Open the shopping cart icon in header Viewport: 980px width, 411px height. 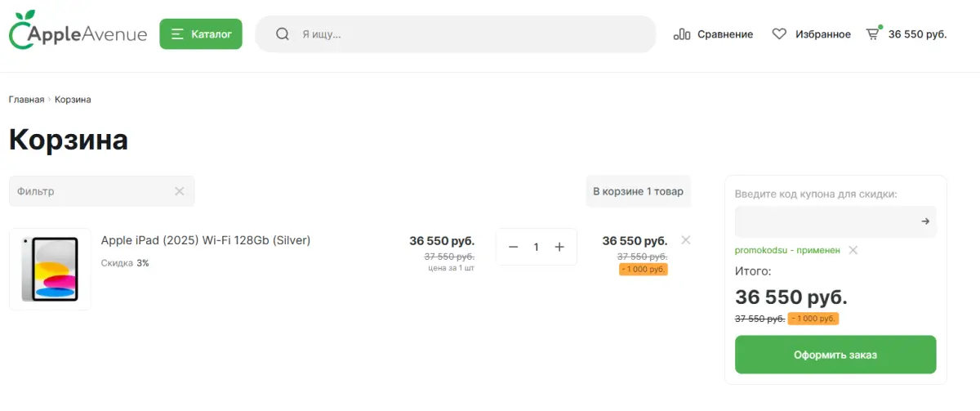[873, 34]
